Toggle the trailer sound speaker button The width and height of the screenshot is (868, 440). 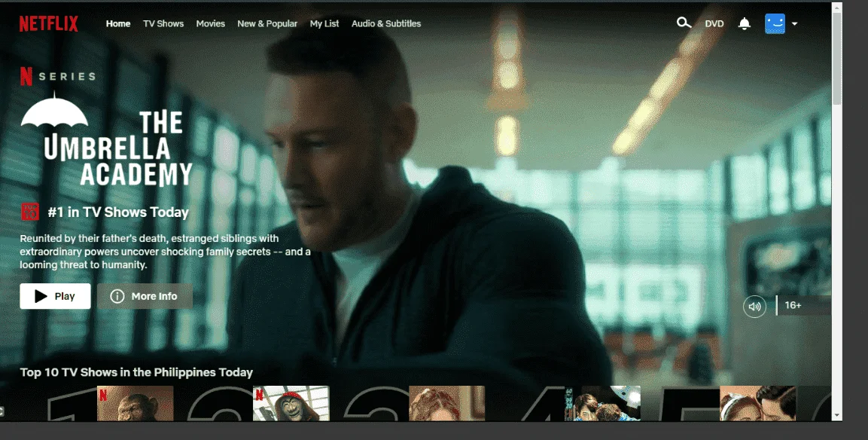tap(754, 306)
